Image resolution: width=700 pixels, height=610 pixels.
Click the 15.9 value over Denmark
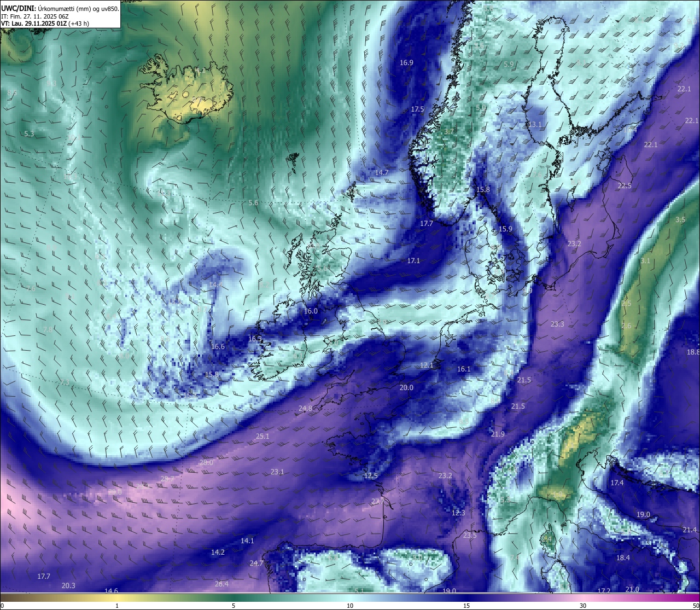click(x=505, y=229)
